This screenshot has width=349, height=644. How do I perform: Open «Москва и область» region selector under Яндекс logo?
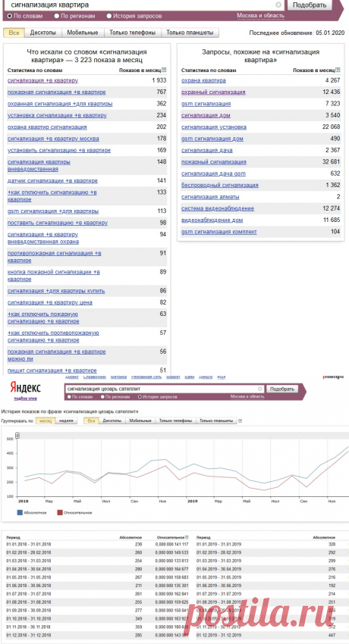[247, 397]
